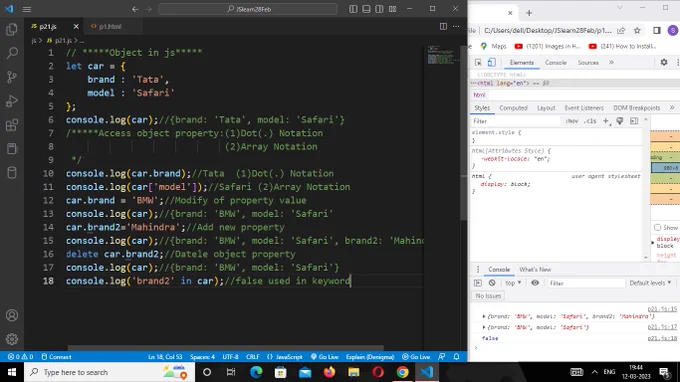This screenshot has height=382, width=680.
Task: Change indentation via Spaces: 4
Action: point(202,357)
